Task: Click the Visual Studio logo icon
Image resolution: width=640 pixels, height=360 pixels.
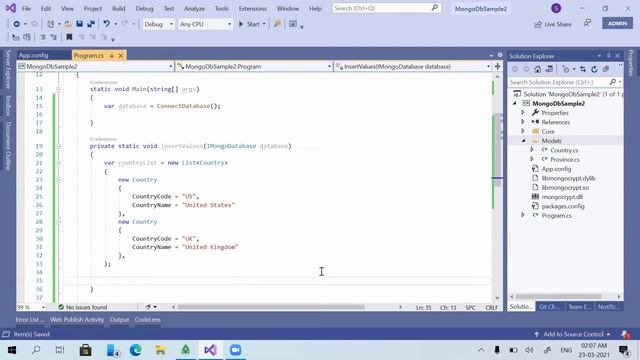Action: coord(11,8)
